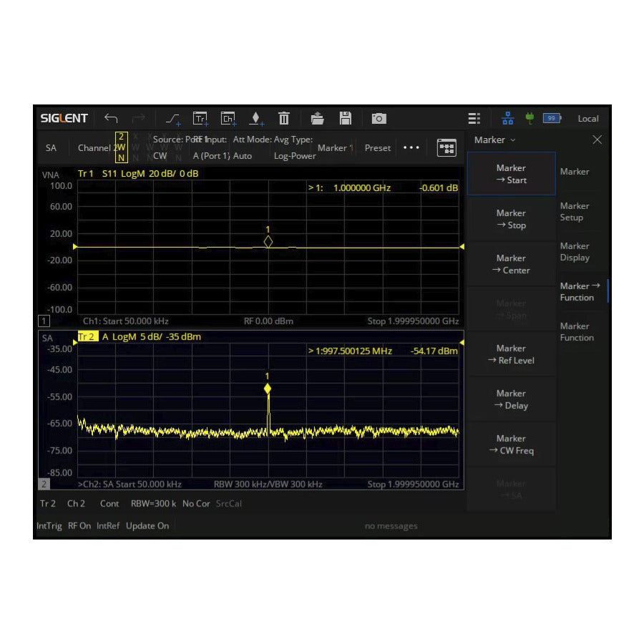Add a new channel with the Ch+ icon
Image resolution: width=644 pixels, height=644 pixels.
point(228,118)
